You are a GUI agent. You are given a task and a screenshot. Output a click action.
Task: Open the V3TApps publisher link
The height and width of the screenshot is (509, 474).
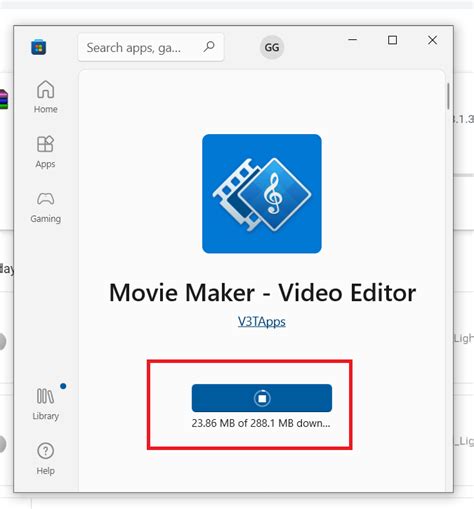262,322
